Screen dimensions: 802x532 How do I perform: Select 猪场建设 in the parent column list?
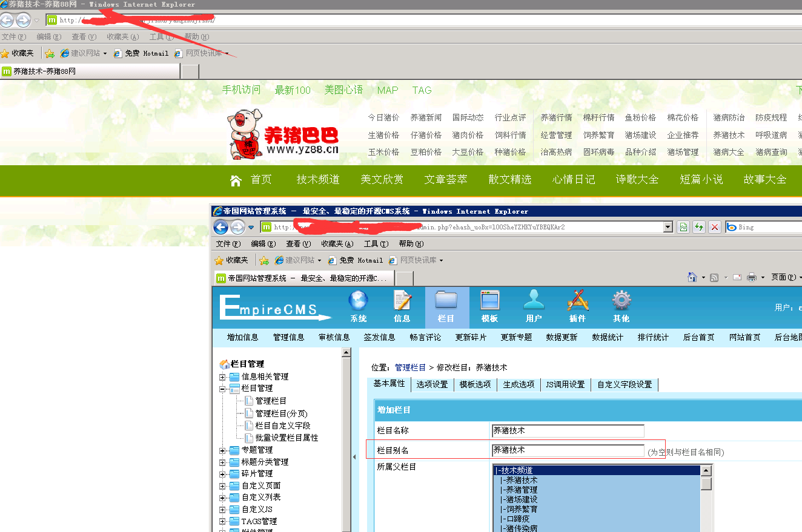click(x=522, y=499)
